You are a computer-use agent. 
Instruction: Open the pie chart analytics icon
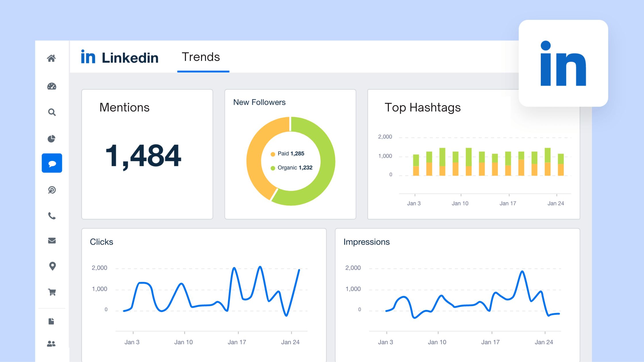pyautogui.click(x=51, y=139)
